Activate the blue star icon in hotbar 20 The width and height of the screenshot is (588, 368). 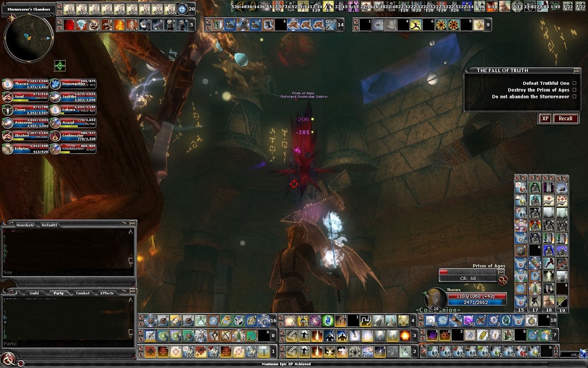(x=182, y=9)
